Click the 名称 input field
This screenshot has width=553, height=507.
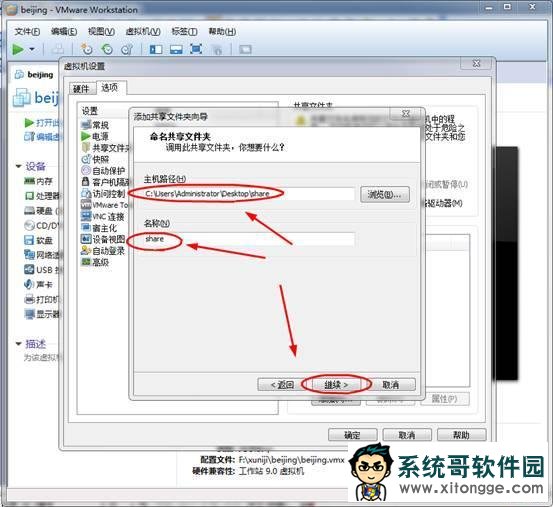248,239
